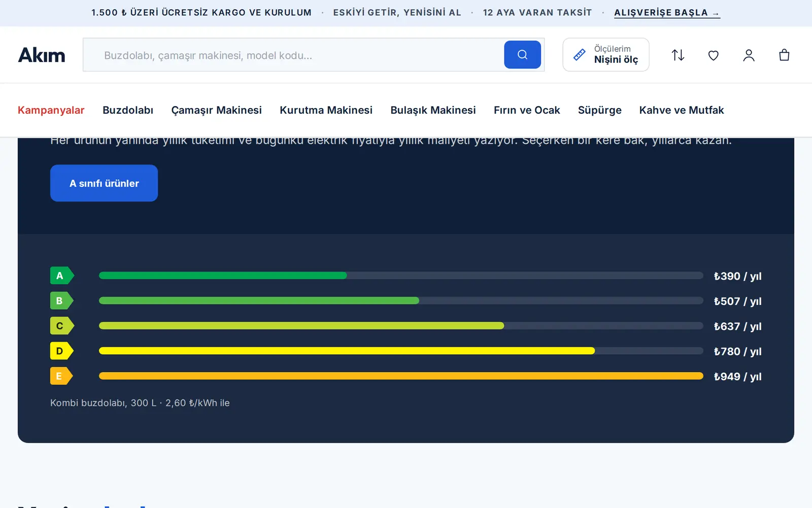812x508 pixels.
Task: Select the yellow D energy class badge
Action: click(x=62, y=351)
